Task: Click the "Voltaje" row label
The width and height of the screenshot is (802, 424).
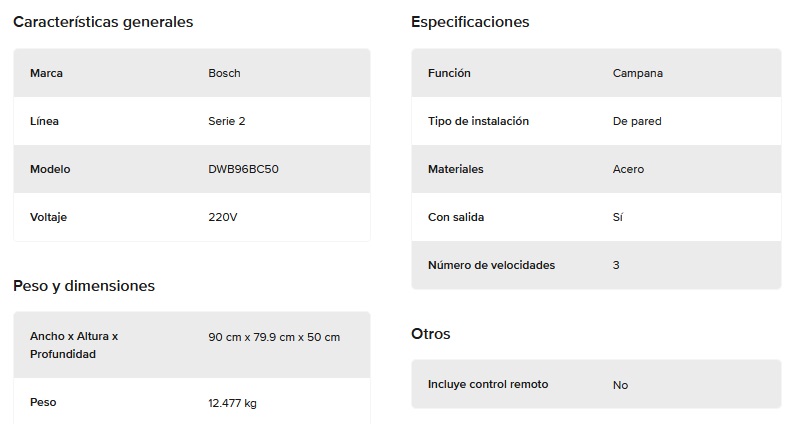Action: [x=50, y=217]
